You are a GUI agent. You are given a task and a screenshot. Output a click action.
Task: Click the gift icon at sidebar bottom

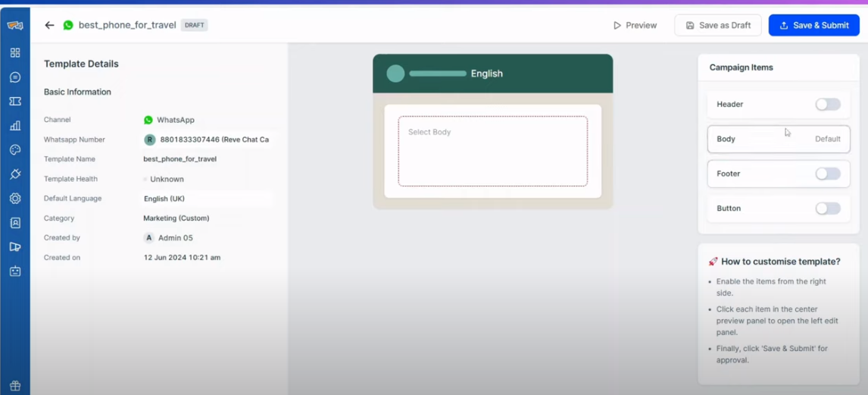15,386
